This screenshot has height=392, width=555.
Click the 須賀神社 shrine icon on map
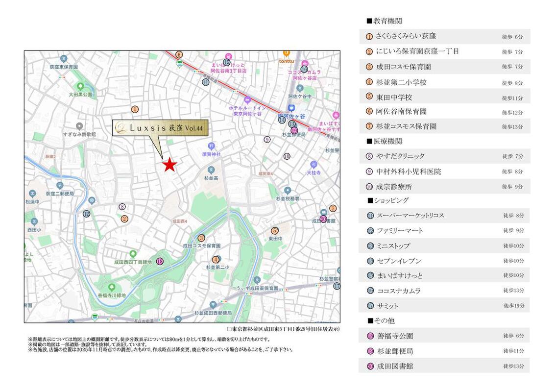[211, 146]
